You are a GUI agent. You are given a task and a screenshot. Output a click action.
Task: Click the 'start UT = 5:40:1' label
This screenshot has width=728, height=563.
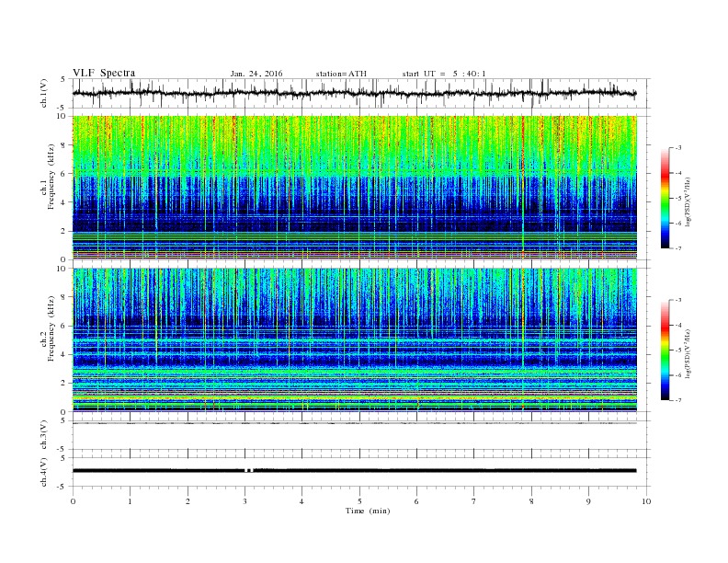point(444,74)
